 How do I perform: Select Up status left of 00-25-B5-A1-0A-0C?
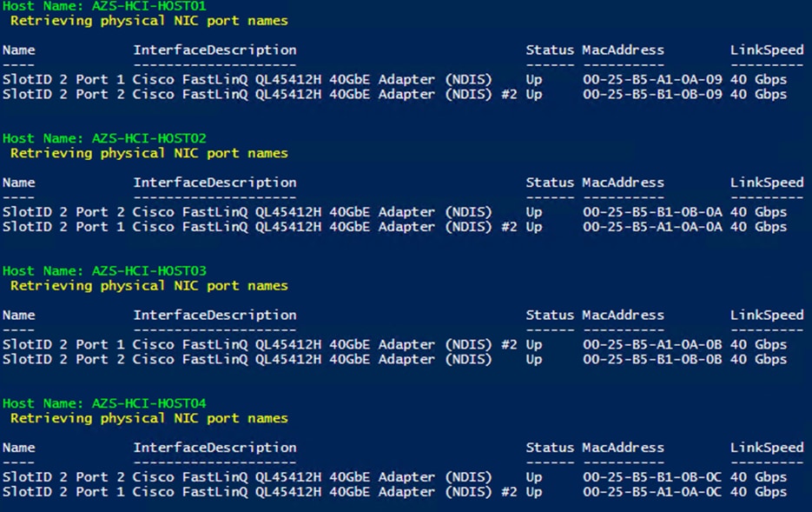coord(534,492)
